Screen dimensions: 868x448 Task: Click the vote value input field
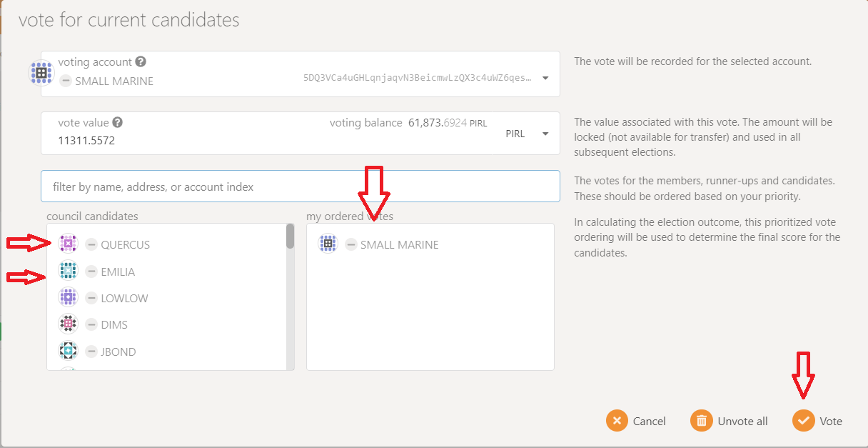(178, 141)
